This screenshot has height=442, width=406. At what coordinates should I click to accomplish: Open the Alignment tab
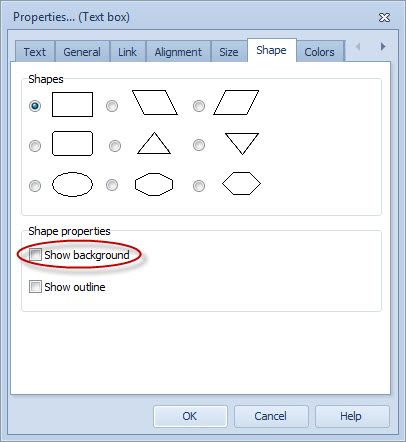pyautogui.click(x=178, y=52)
